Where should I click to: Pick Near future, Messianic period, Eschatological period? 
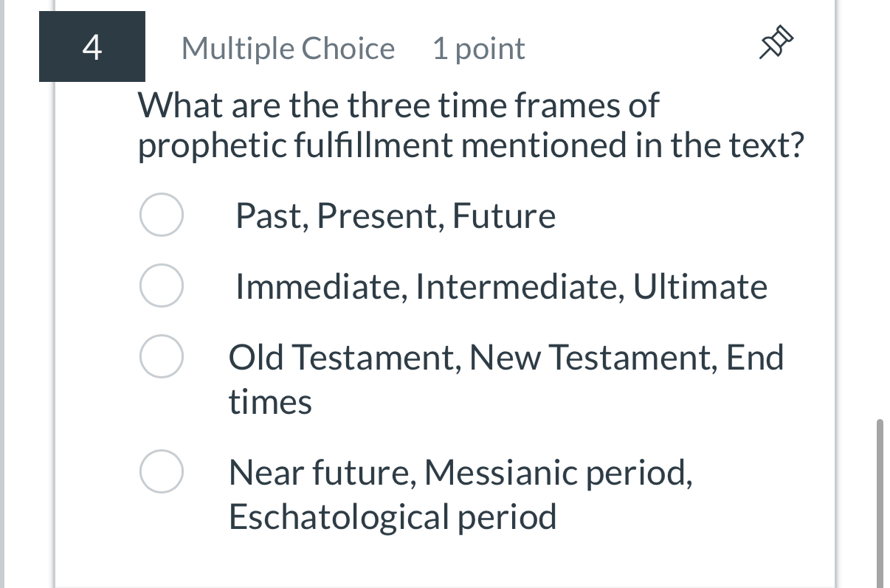[x=161, y=471]
